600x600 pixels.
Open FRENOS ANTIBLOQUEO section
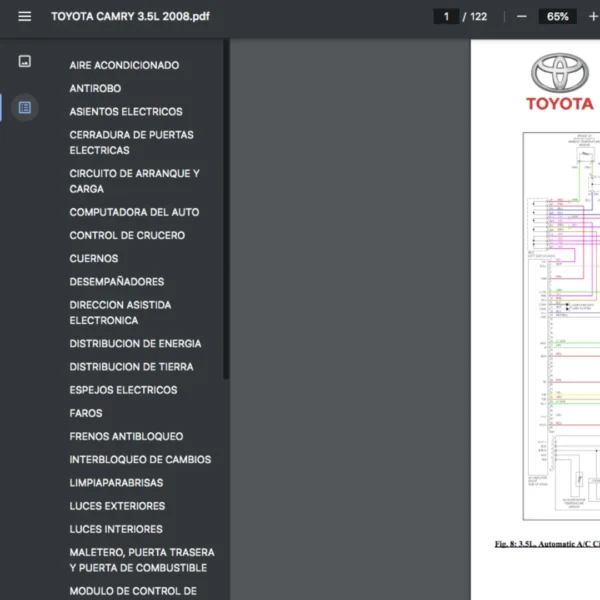click(126, 436)
